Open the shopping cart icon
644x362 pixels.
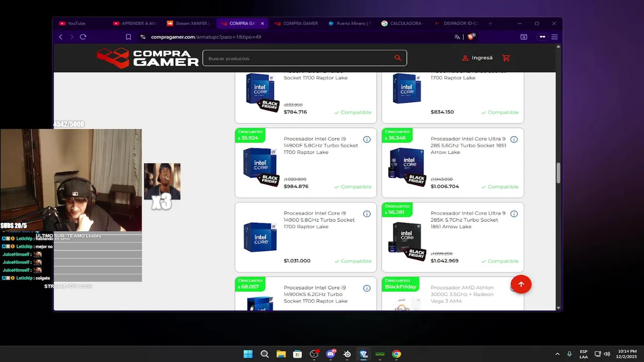(x=506, y=58)
